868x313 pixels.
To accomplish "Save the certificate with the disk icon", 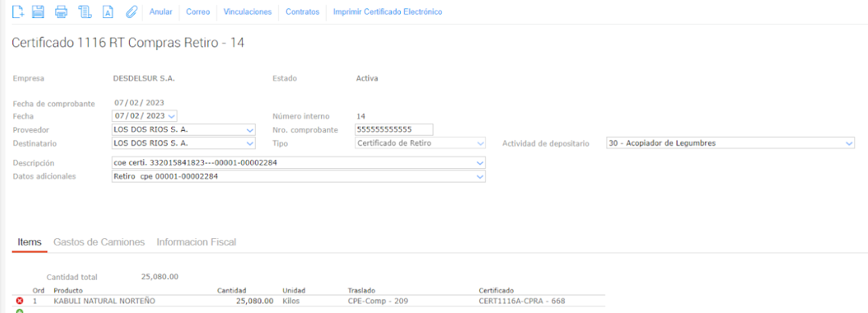I will 38,12.
